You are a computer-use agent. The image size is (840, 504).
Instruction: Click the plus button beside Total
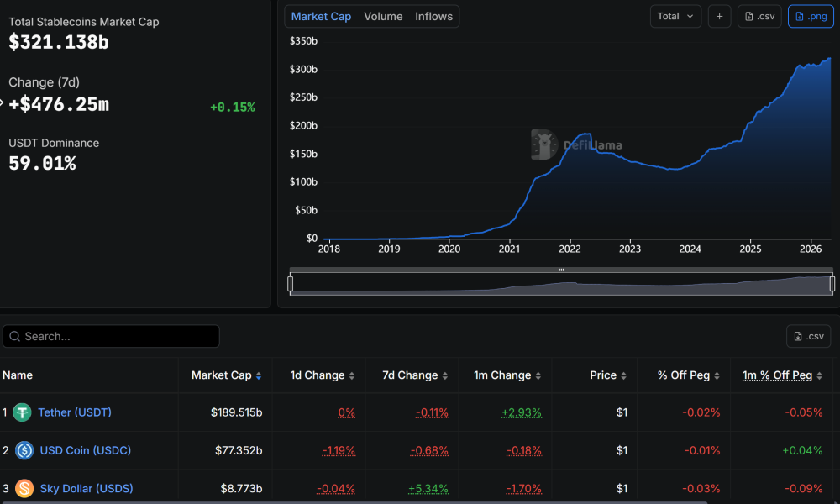click(720, 17)
